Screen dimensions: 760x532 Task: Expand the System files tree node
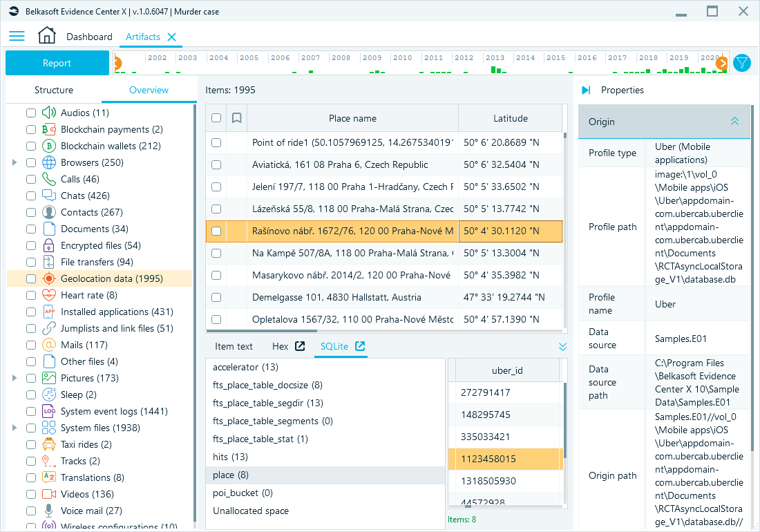[15, 428]
